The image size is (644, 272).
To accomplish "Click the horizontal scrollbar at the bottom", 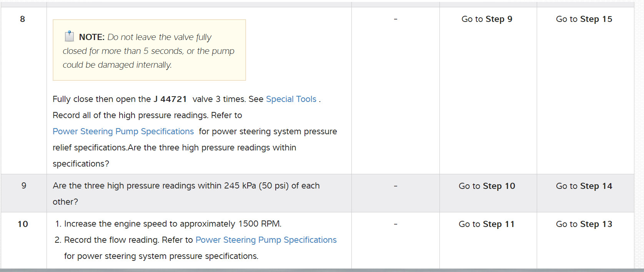I will (x=322, y=270).
